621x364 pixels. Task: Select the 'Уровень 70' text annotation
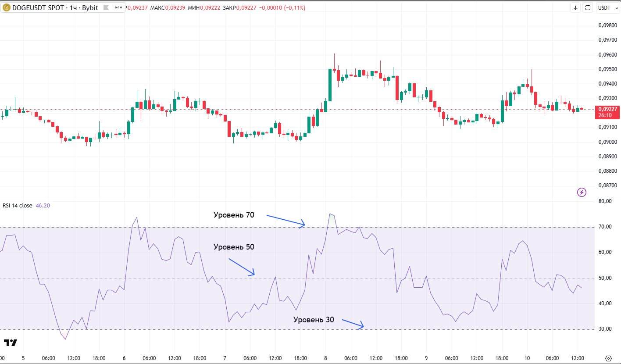(x=234, y=215)
